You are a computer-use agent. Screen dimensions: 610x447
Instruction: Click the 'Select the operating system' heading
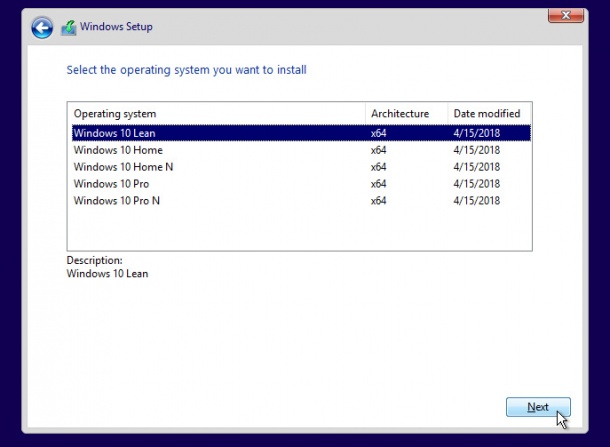(186, 70)
